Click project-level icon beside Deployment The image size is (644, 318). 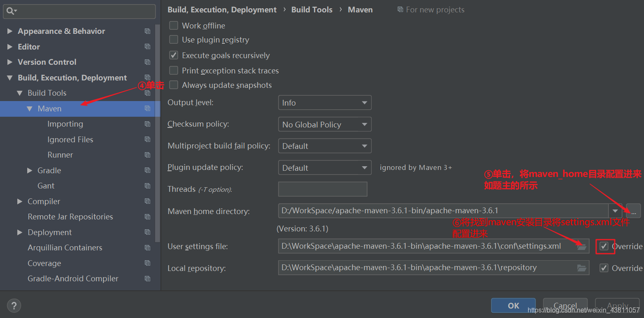point(147,232)
